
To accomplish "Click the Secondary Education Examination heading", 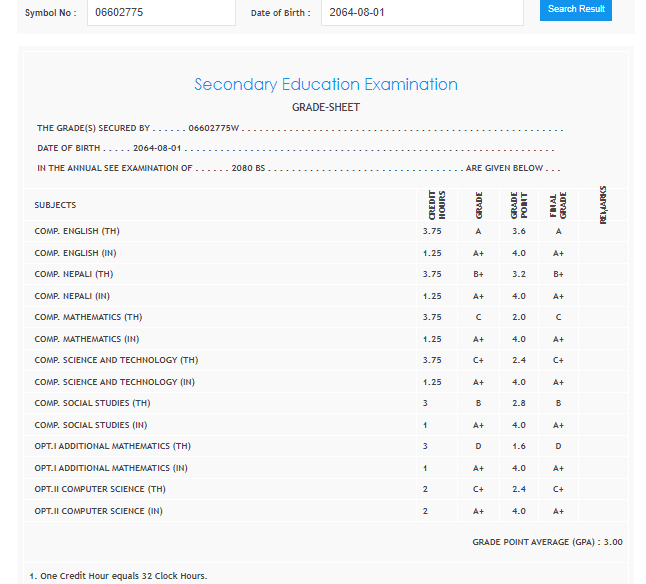I will 326,85.
